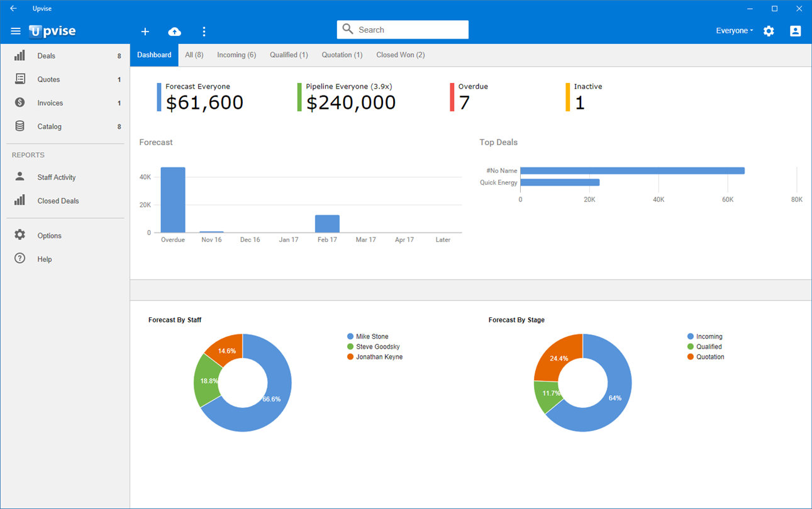Open the three-dot more options menu
Screen dimensions: 812x509
tap(204, 31)
